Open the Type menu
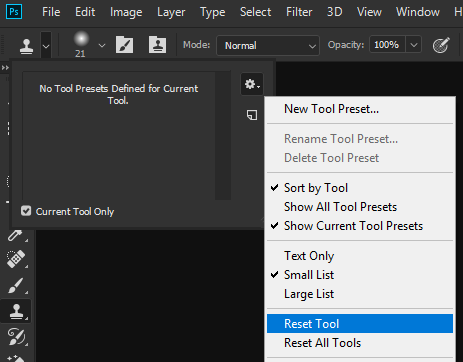The height and width of the screenshot is (362, 463). [x=212, y=12]
